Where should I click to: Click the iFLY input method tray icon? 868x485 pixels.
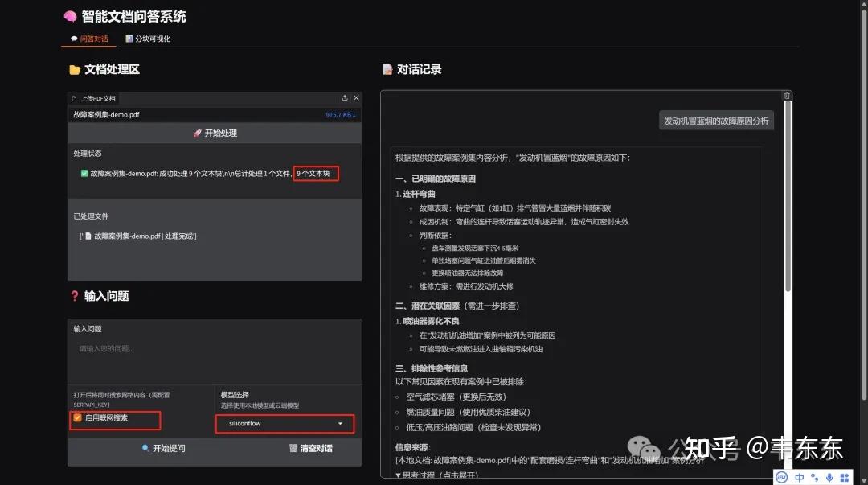[x=781, y=476]
